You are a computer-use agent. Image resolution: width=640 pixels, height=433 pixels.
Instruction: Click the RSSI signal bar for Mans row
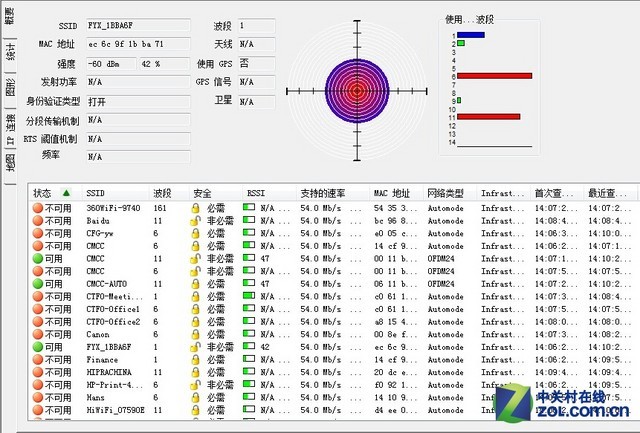coord(249,397)
